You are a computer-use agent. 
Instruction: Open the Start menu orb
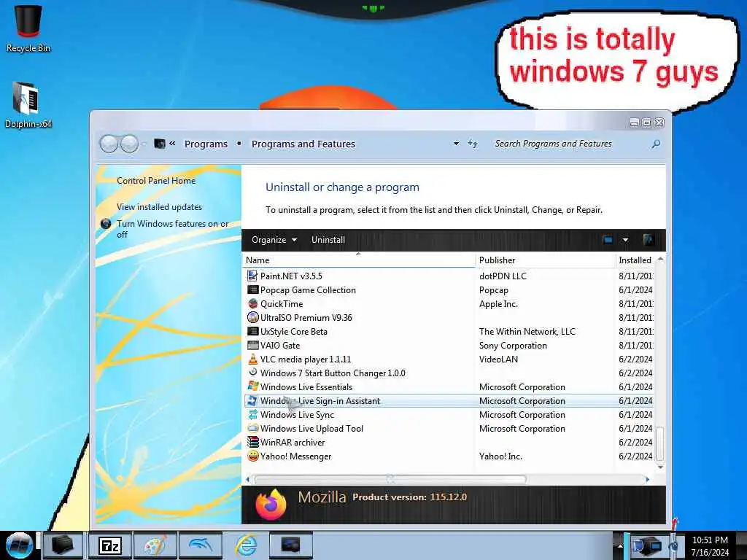(19, 545)
